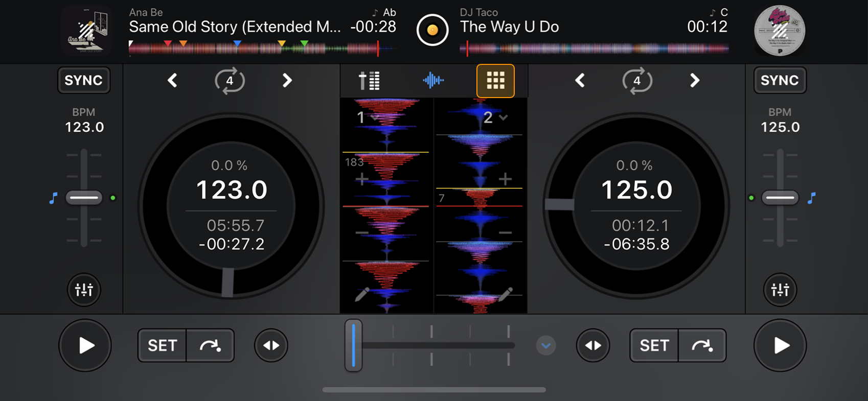Tap the left -00:28 remaining time
Viewport: 868px width, 401px height.
(x=373, y=27)
